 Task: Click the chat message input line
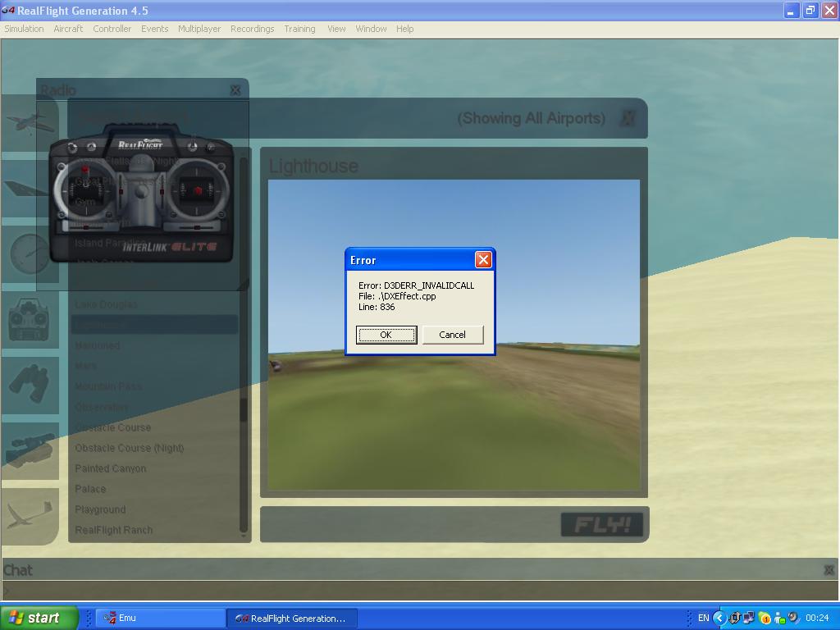(419, 590)
